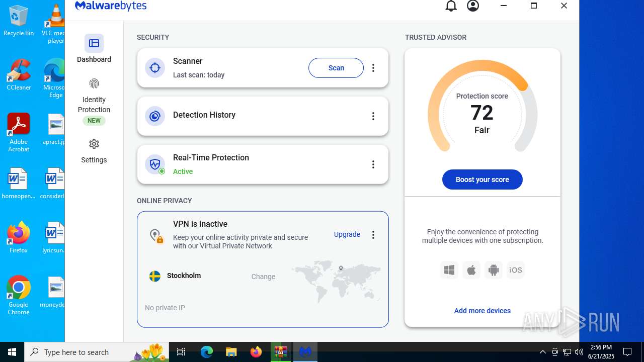The width and height of the screenshot is (644, 362).
Task: Open Settings gear in sidebar
Action: (x=94, y=144)
